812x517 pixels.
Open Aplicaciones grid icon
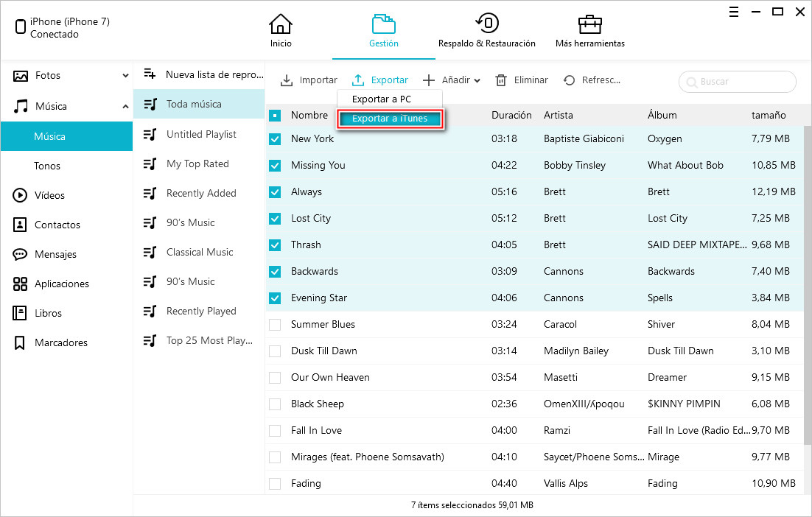point(20,284)
